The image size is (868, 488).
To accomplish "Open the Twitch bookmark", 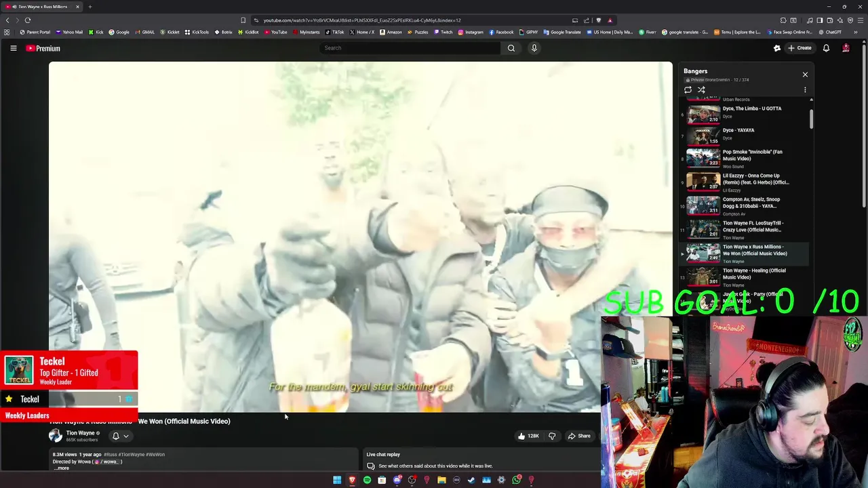I will coord(443,32).
